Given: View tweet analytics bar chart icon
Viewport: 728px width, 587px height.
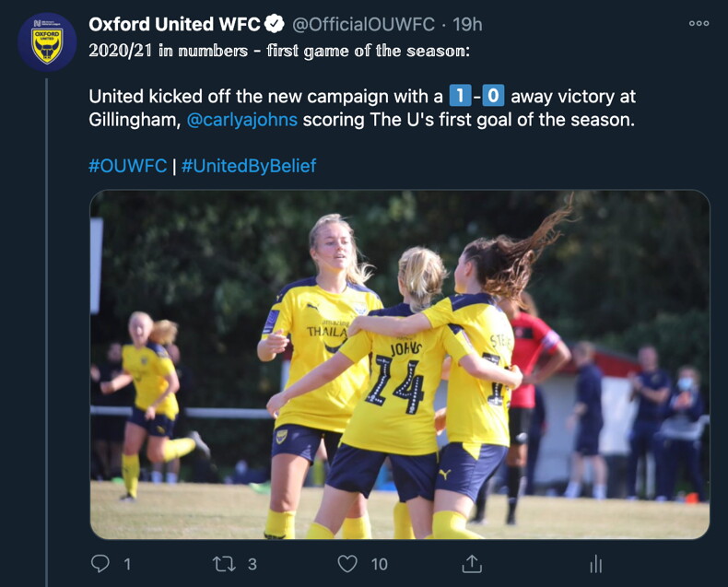Looking at the screenshot, I should click(x=596, y=564).
